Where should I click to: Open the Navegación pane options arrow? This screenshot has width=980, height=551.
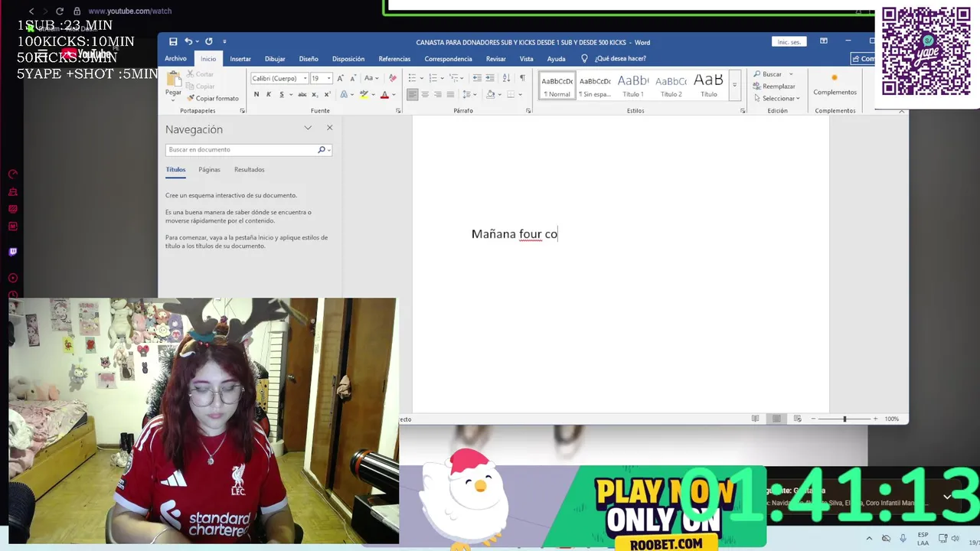(x=308, y=128)
